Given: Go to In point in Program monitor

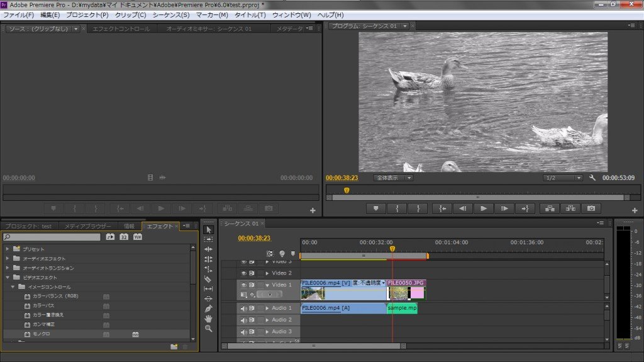Looking at the screenshot, I should 442,208.
